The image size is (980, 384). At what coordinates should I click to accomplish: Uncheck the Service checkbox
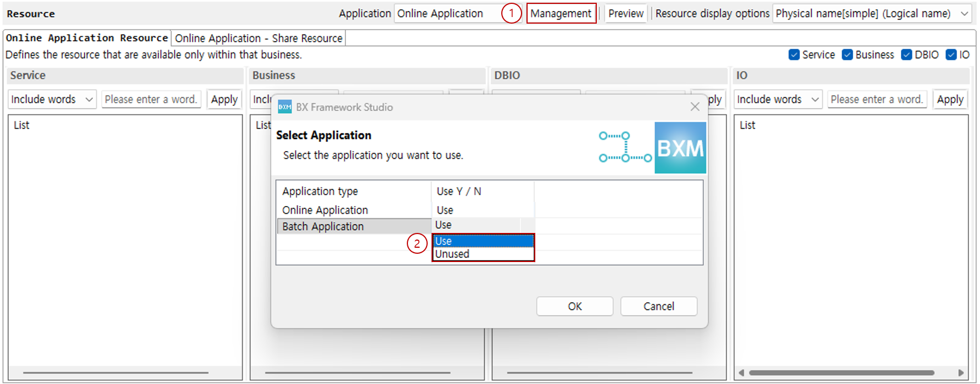[794, 55]
